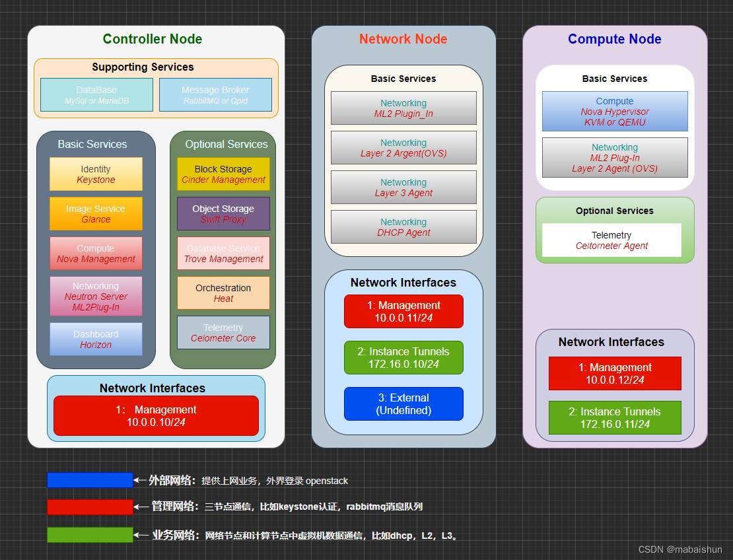Click the DataBase MySql or MariaDB button
The height and width of the screenshot is (560, 733).
96,94
